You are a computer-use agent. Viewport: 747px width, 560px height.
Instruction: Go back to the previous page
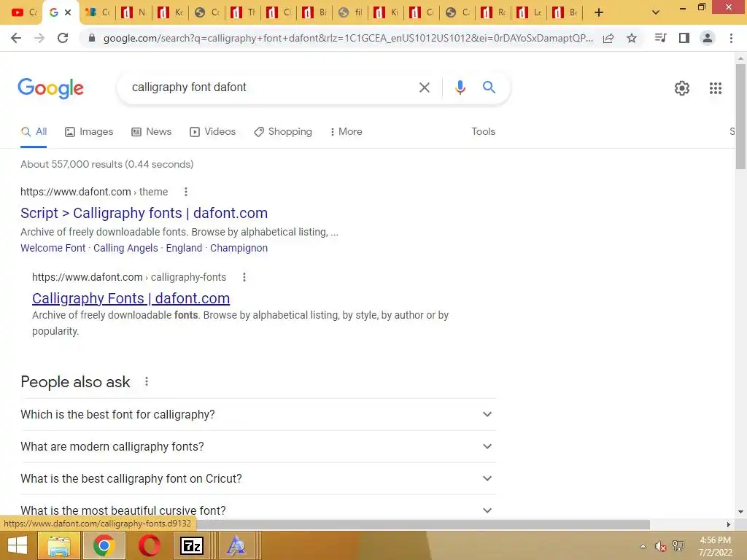[x=16, y=38]
